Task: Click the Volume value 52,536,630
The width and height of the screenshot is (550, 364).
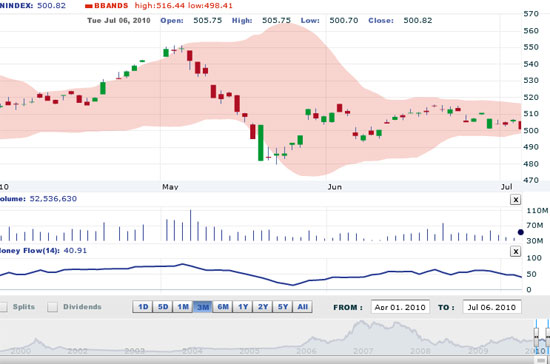Action: [53, 199]
